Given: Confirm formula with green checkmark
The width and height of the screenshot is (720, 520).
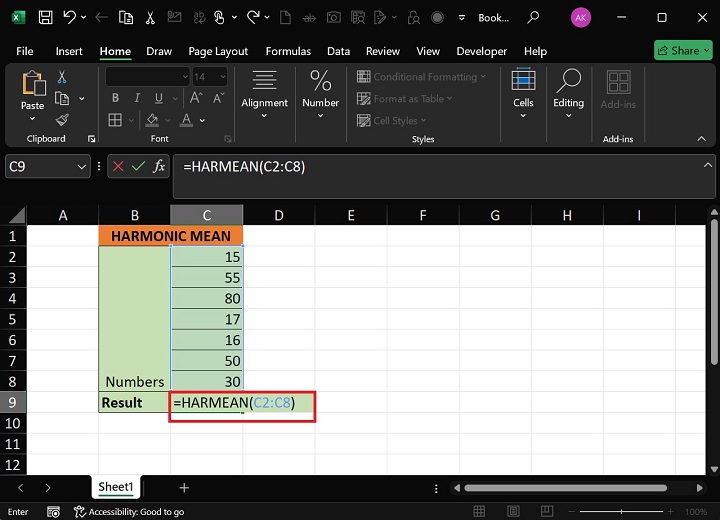Looking at the screenshot, I should (x=138, y=166).
